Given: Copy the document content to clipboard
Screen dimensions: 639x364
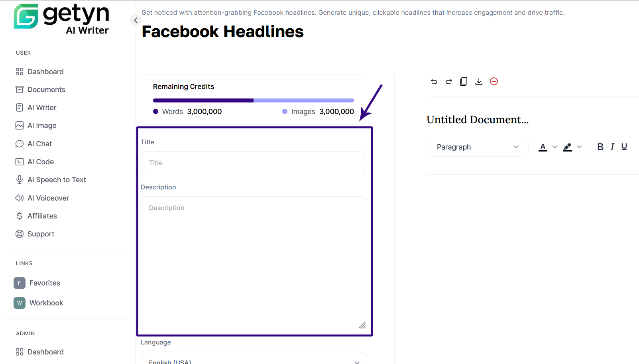Looking at the screenshot, I should (x=464, y=82).
